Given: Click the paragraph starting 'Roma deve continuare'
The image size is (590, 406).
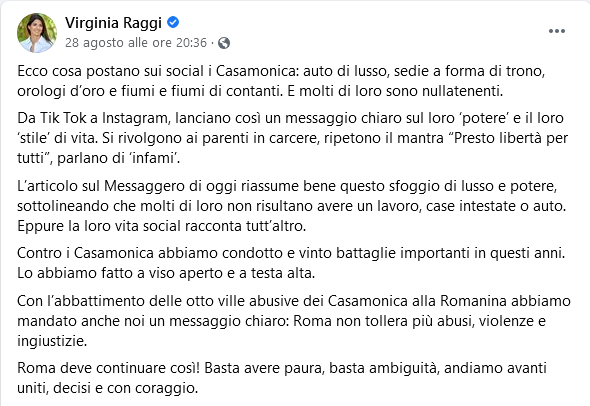Looking at the screenshot, I should coord(282,378).
